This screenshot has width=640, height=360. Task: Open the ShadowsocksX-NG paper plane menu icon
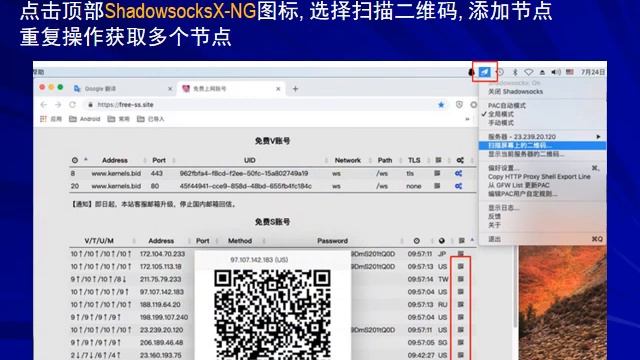[x=484, y=72]
